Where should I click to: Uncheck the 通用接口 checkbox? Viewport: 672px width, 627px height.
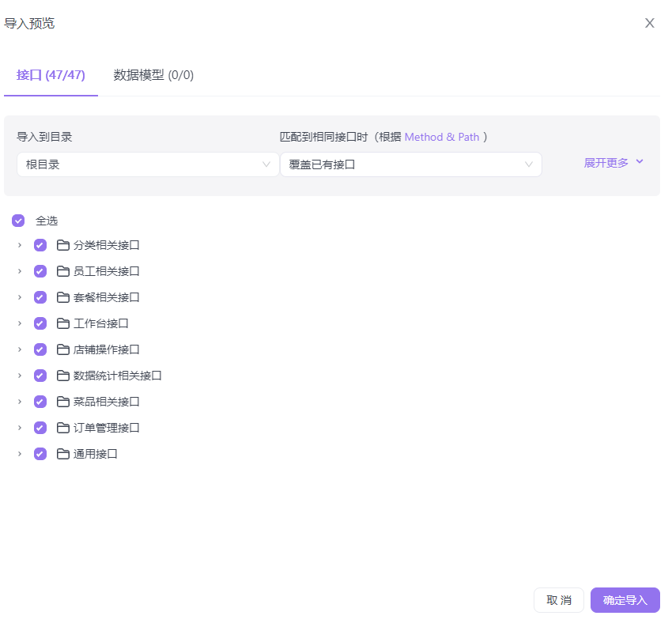40,454
